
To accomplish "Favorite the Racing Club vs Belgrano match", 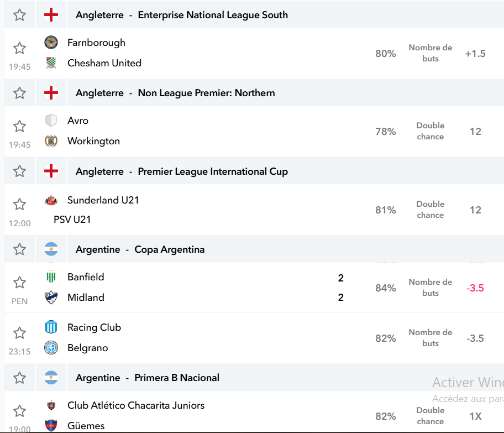I will point(19,333).
